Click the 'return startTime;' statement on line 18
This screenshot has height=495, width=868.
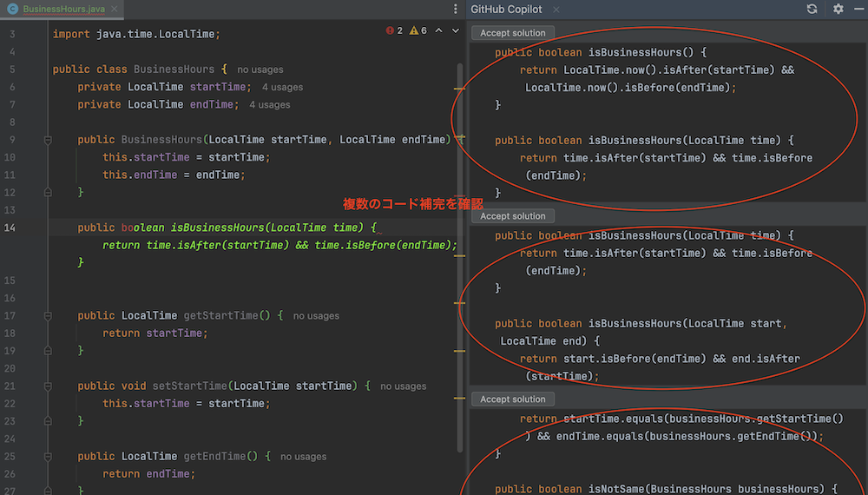pos(155,333)
